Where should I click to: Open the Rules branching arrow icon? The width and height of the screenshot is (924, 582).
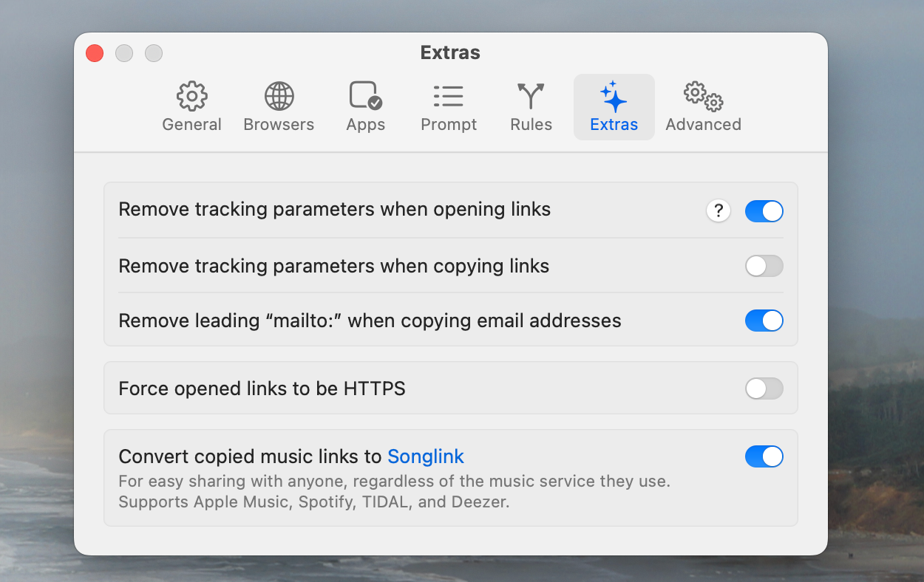tap(531, 96)
